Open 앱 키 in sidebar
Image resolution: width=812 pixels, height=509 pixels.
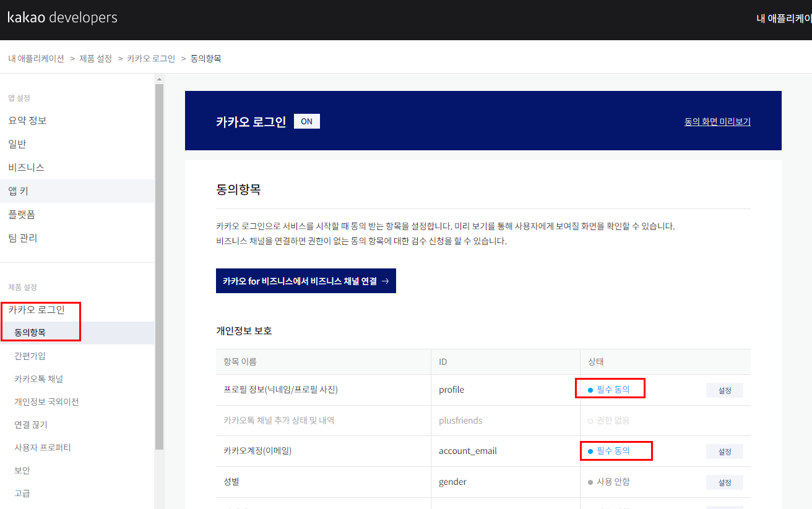click(77, 191)
